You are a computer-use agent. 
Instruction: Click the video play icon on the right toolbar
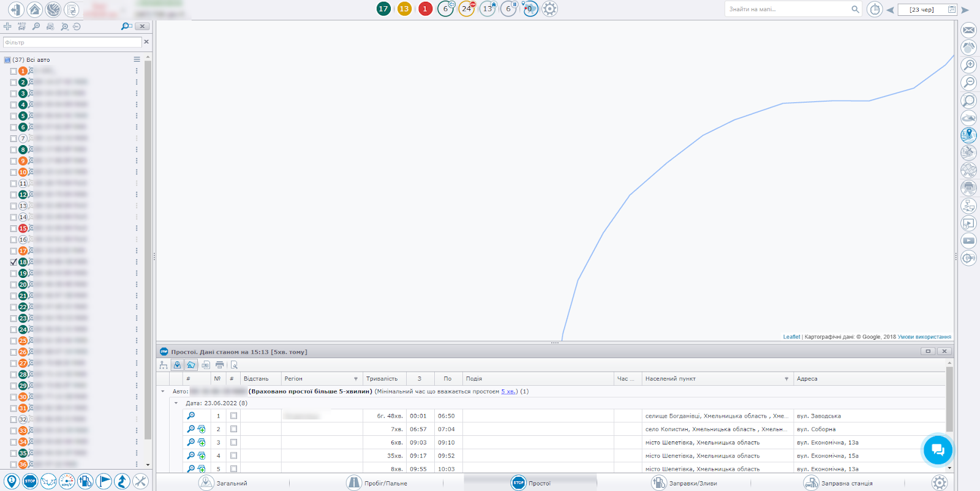point(969,241)
